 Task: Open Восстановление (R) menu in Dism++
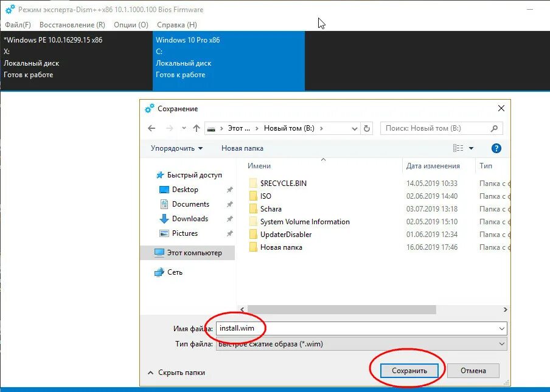click(72, 25)
